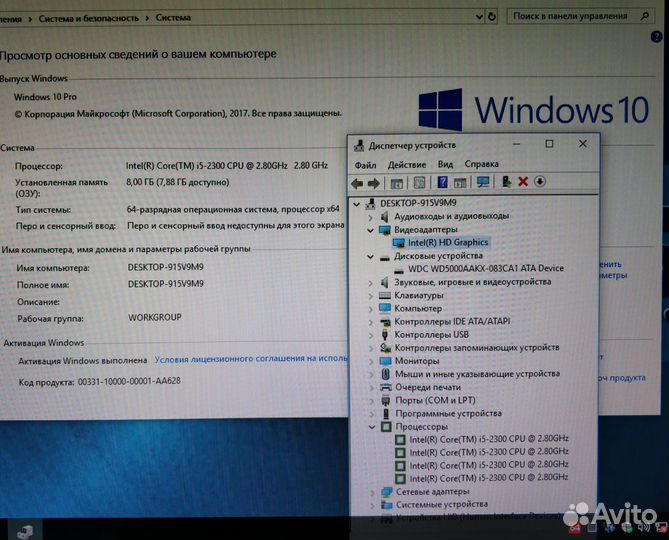Click the circled down-arrow Disable device icon
This screenshot has width=669, height=540.
tap(540, 182)
